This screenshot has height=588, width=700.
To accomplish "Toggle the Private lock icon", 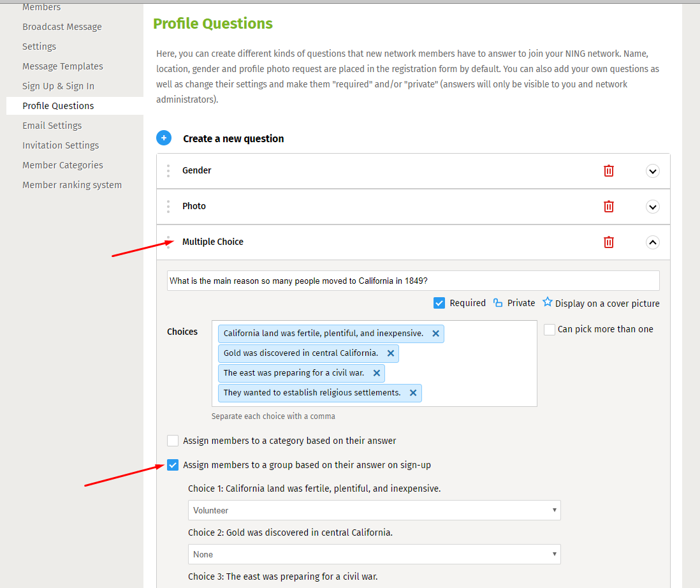I will pyautogui.click(x=498, y=303).
